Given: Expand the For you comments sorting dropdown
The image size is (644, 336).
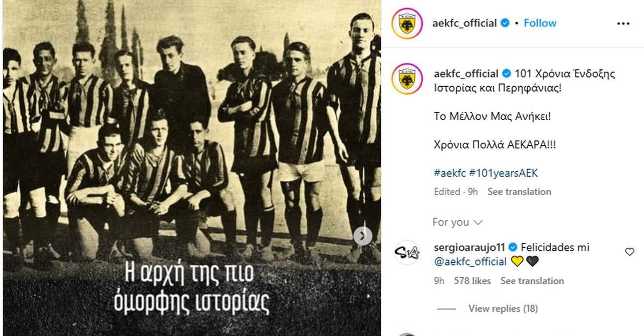Looking at the screenshot, I should click(457, 222).
